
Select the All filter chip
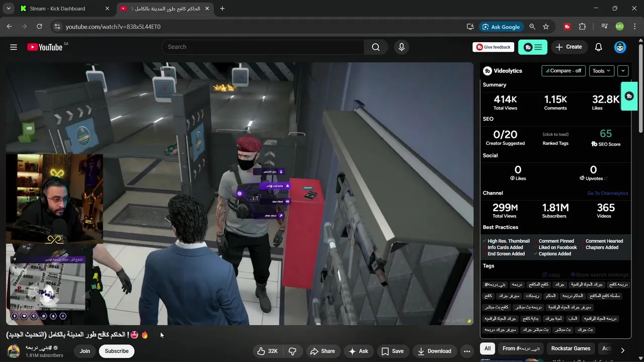pos(488,348)
